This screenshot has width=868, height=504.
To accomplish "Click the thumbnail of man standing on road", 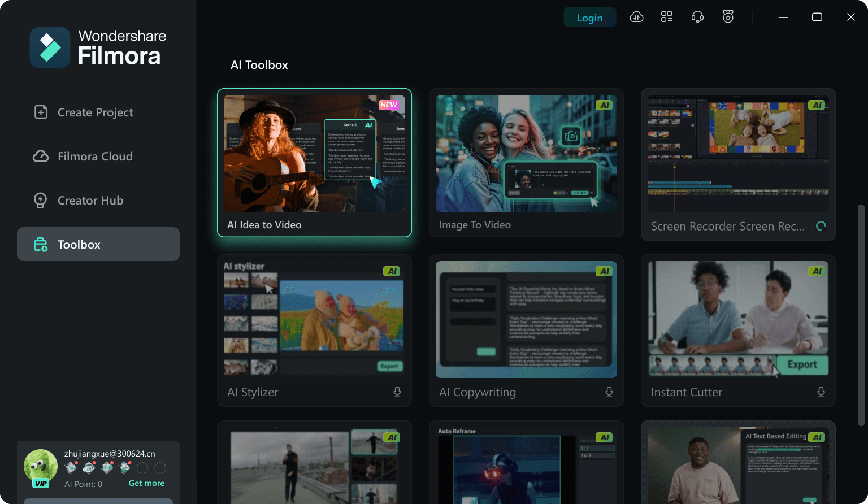I will tap(314, 465).
